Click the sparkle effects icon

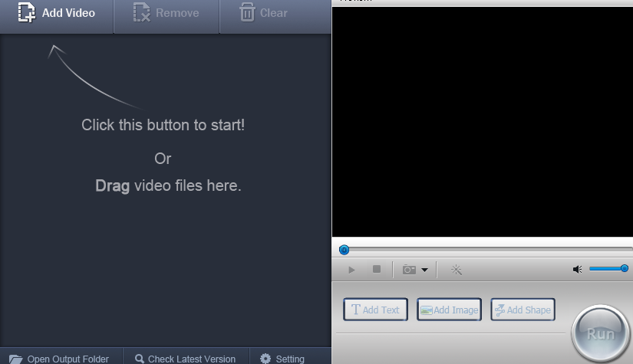point(457,270)
